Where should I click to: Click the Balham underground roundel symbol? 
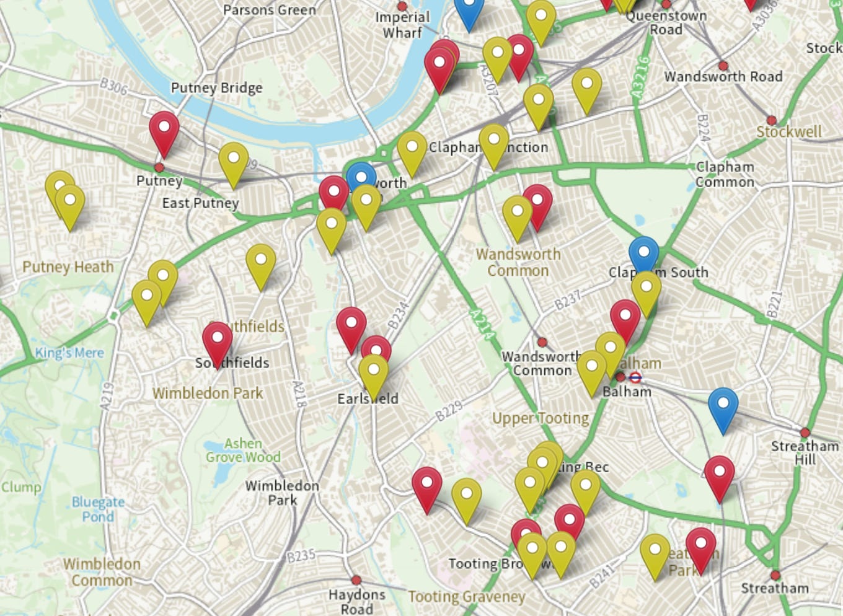click(x=635, y=377)
